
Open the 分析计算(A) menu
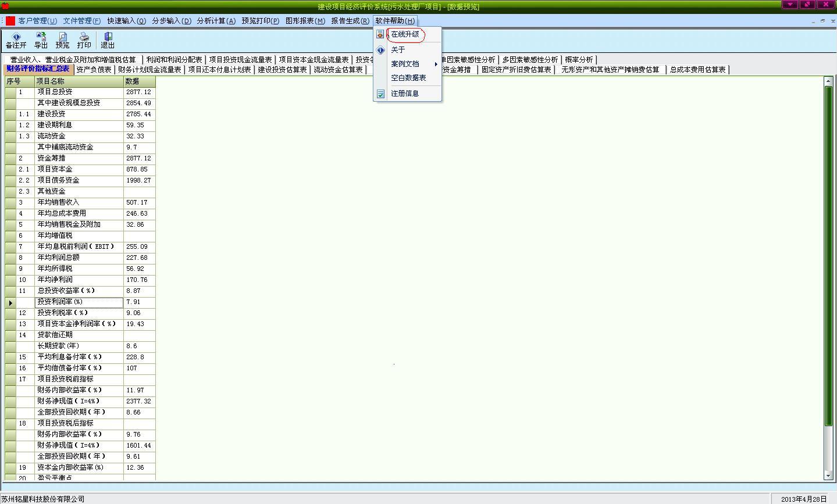click(216, 21)
